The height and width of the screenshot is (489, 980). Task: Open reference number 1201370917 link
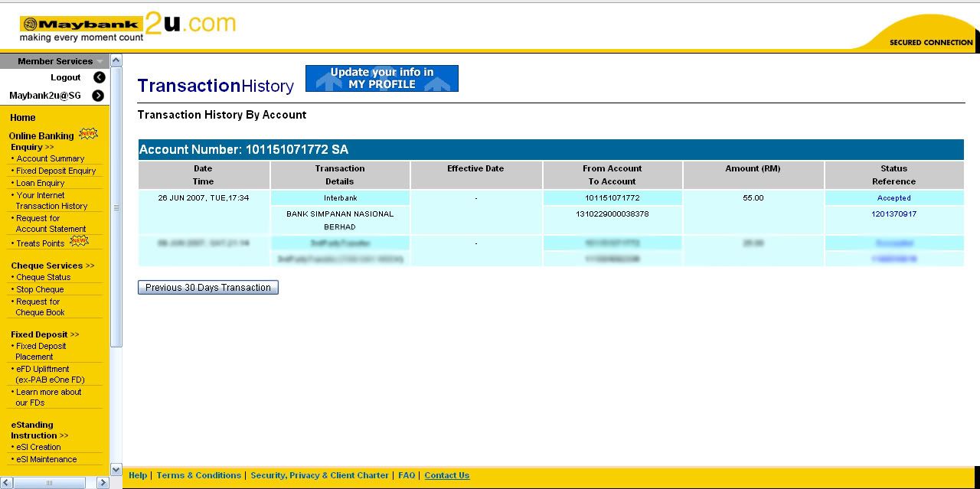[x=893, y=214]
